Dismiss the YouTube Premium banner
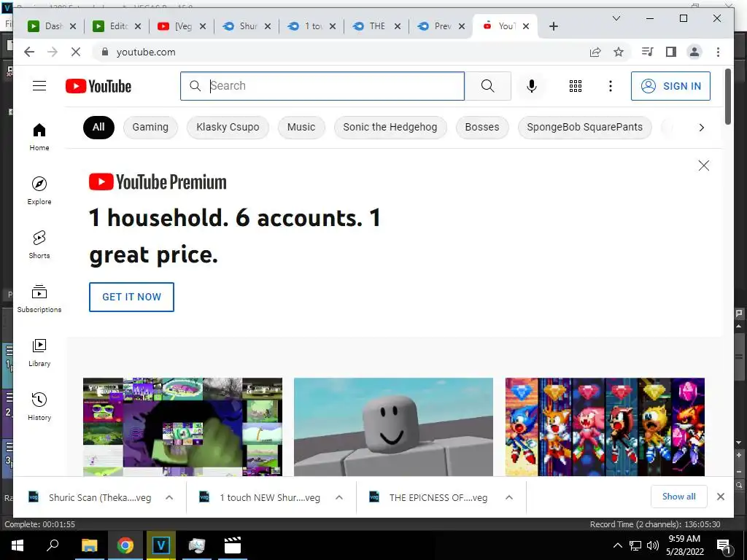 click(704, 166)
